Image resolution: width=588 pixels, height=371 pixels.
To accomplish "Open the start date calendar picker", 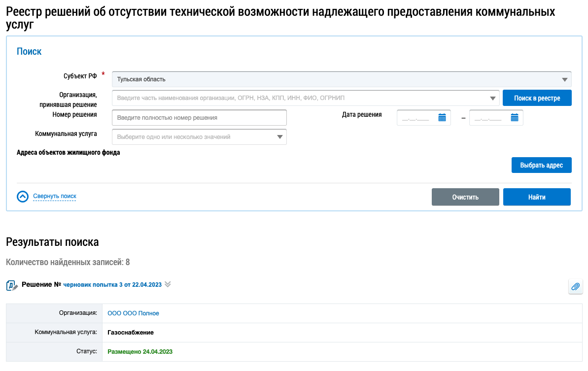I will click(442, 118).
